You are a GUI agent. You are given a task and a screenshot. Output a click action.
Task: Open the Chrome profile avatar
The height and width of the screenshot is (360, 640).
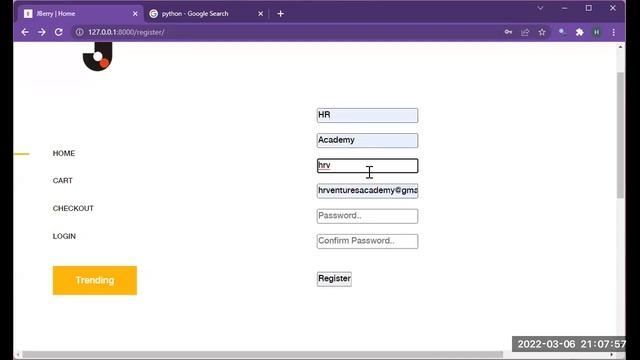[597, 32]
